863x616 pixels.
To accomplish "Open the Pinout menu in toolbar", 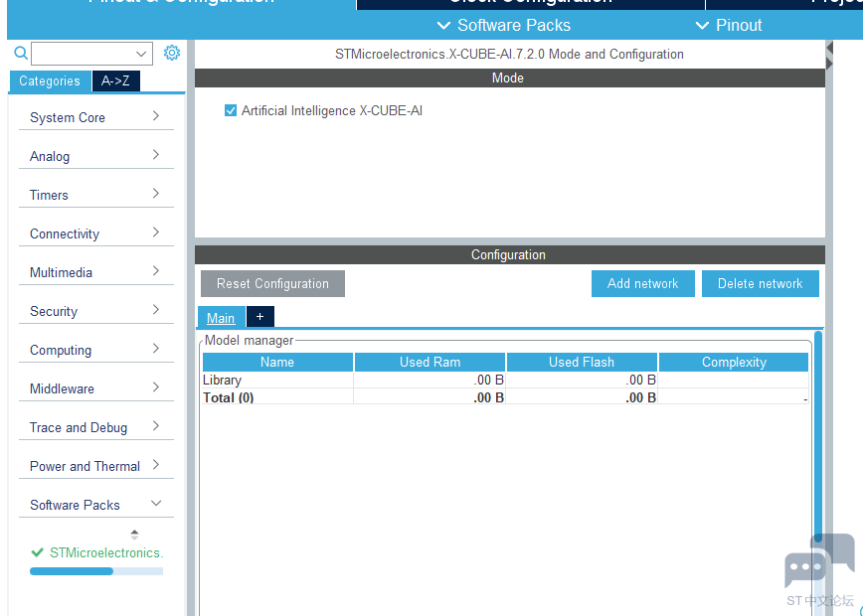I will pyautogui.click(x=729, y=25).
